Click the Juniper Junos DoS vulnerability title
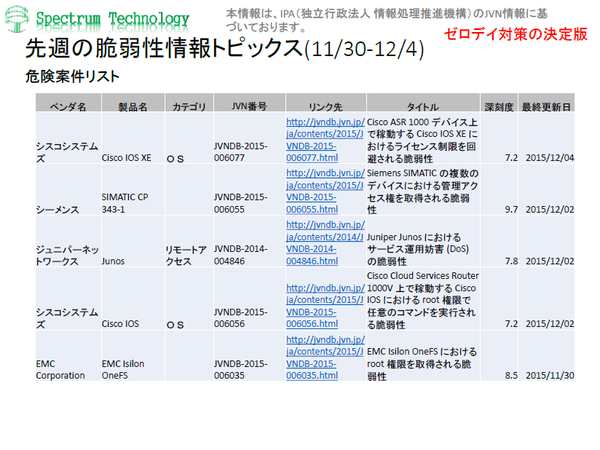Viewport: 600px width, 450px height. coord(418,249)
